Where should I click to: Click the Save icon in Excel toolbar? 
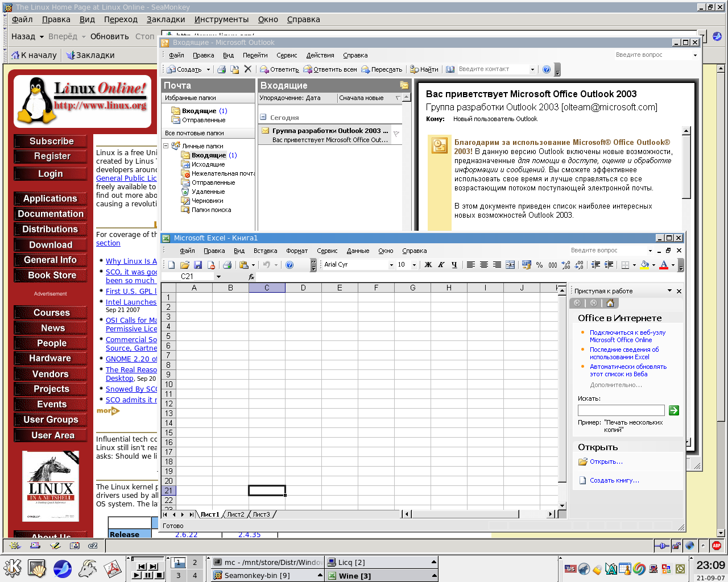198,265
